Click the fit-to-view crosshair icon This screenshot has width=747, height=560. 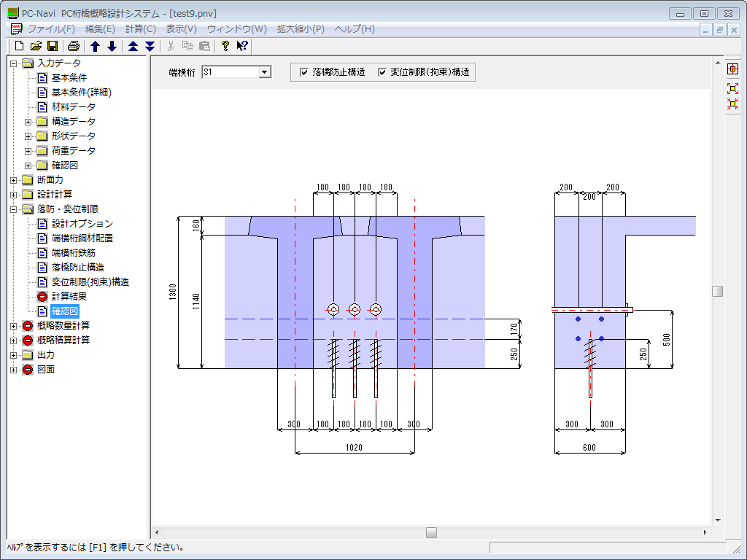tap(732, 69)
